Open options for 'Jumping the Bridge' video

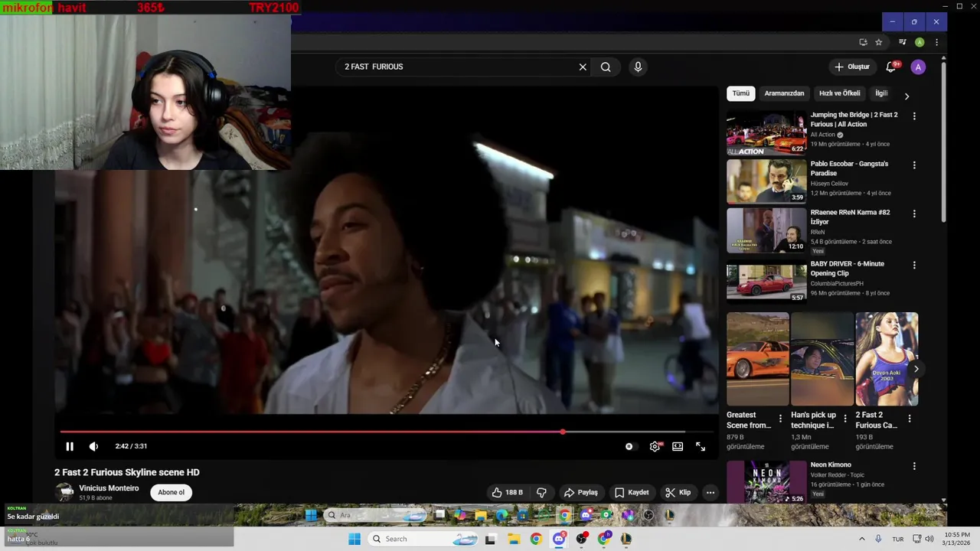[914, 116]
